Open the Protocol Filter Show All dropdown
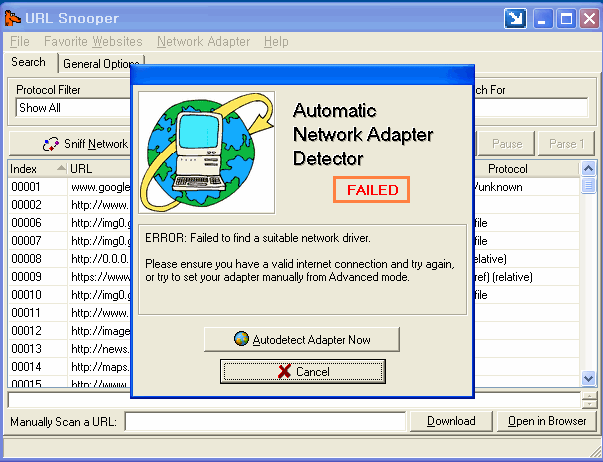This screenshot has height=462, width=603. (x=73, y=108)
